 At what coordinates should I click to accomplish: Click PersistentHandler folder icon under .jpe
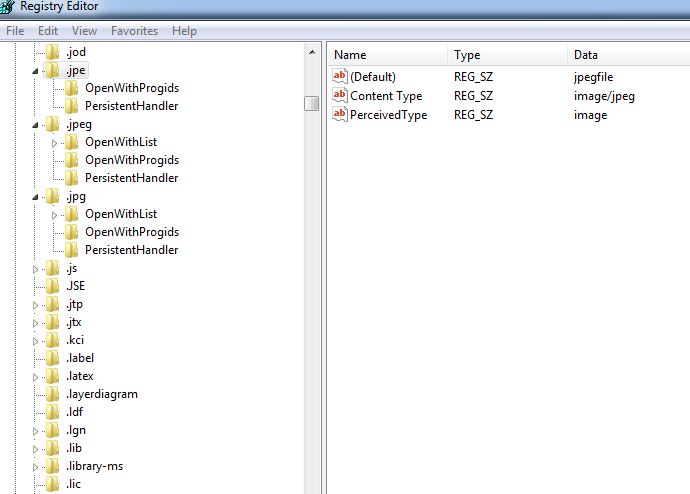click(71, 106)
